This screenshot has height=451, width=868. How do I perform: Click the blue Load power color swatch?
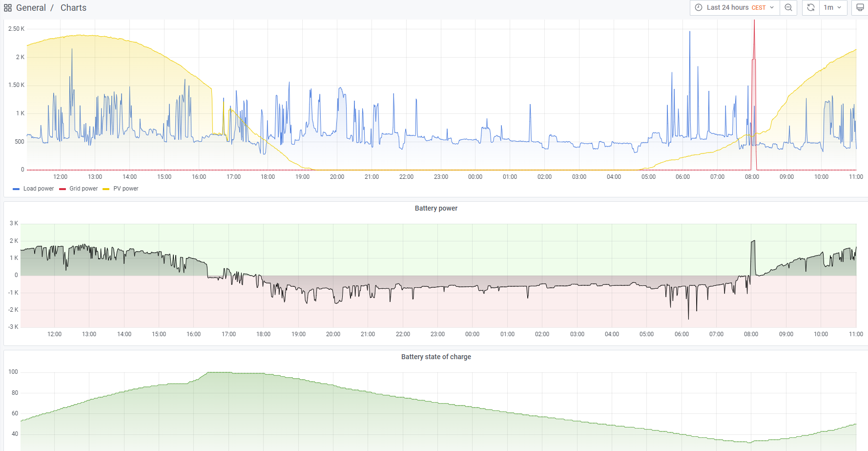pyautogui.click(x=16, y=189)
